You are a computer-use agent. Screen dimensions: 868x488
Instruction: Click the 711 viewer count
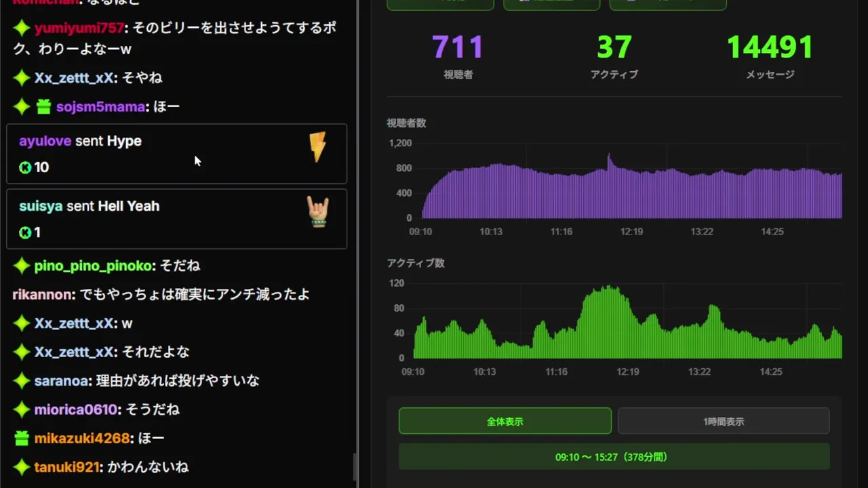pyautogui.click(x=458, y=47)
